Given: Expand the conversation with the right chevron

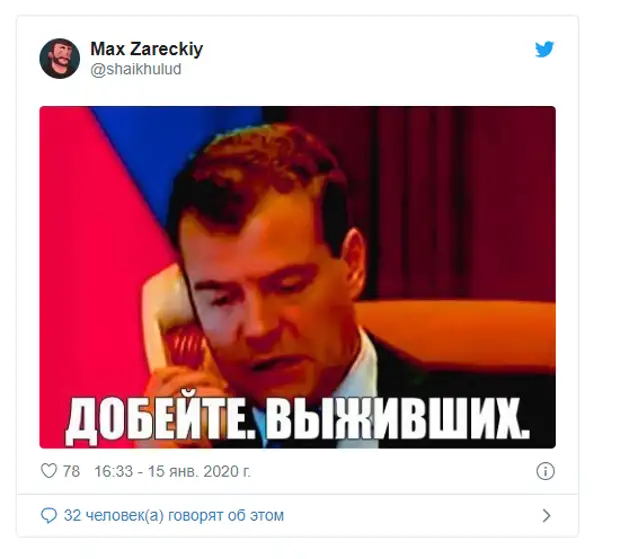Looking at the screenshot, I should [546, 516].
